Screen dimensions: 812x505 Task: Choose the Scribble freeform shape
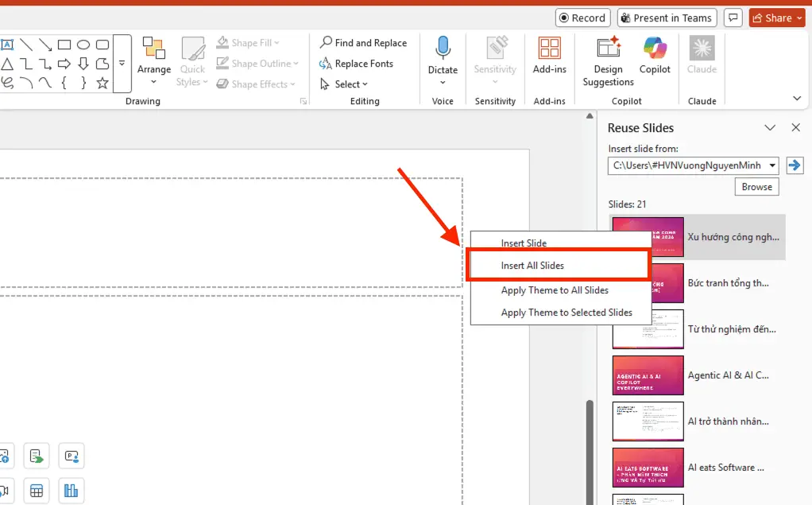coord(6,83)
